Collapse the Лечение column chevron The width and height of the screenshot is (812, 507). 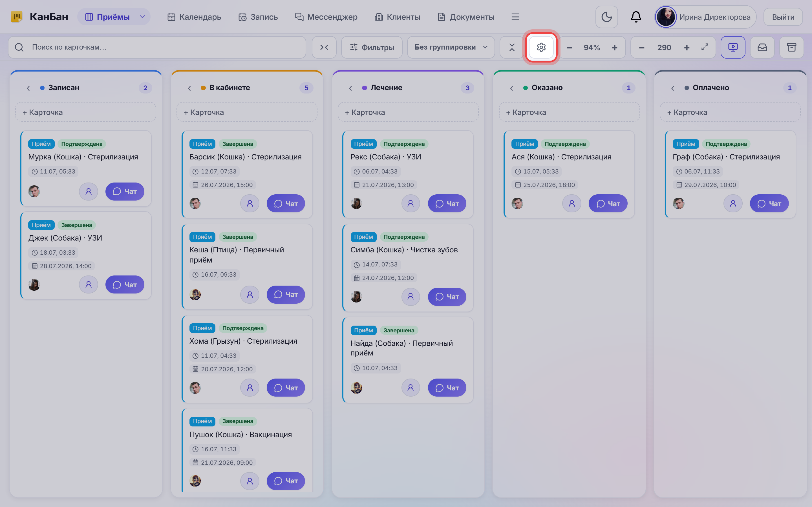[x=350, y=88]
